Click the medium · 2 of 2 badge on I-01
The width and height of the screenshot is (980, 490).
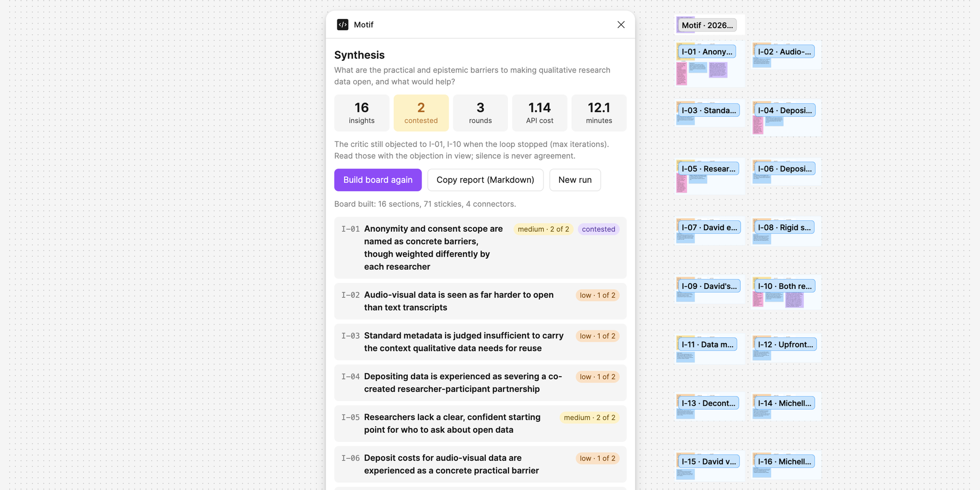pyautogui.click(x=543, y=229)
